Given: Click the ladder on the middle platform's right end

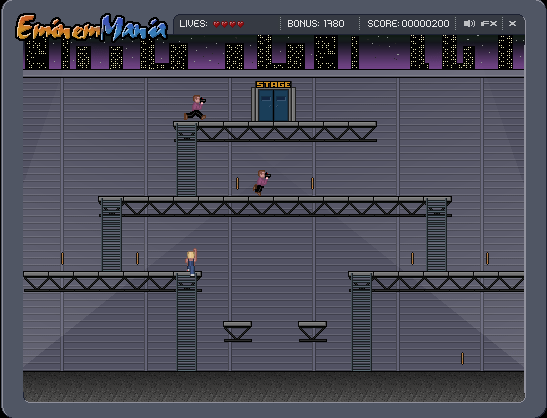Looking at the screenshot, I should point(436,235).
